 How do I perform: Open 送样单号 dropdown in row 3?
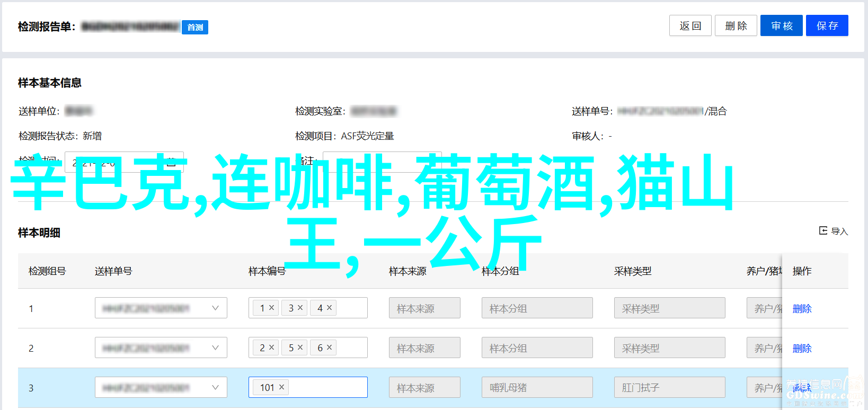point(161,387)
